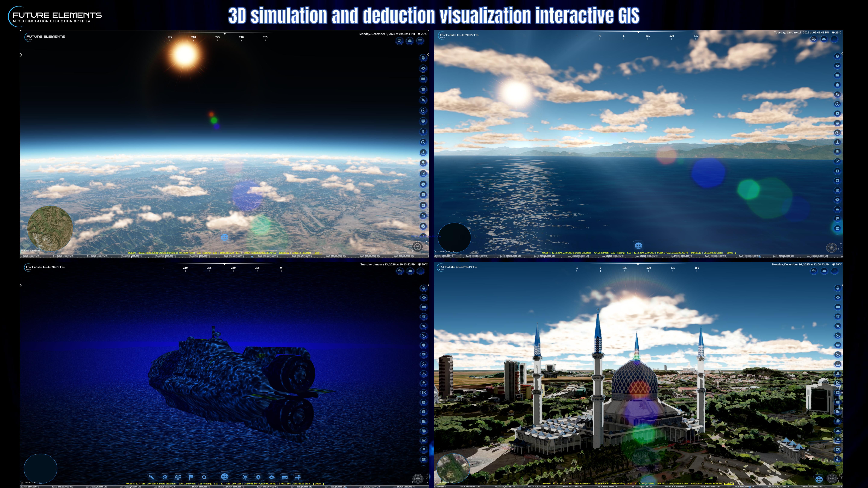Screen dimensions: 868x488
Task: Click the location pin icon in bottom toolbar
Action: (x=258, y=477)
